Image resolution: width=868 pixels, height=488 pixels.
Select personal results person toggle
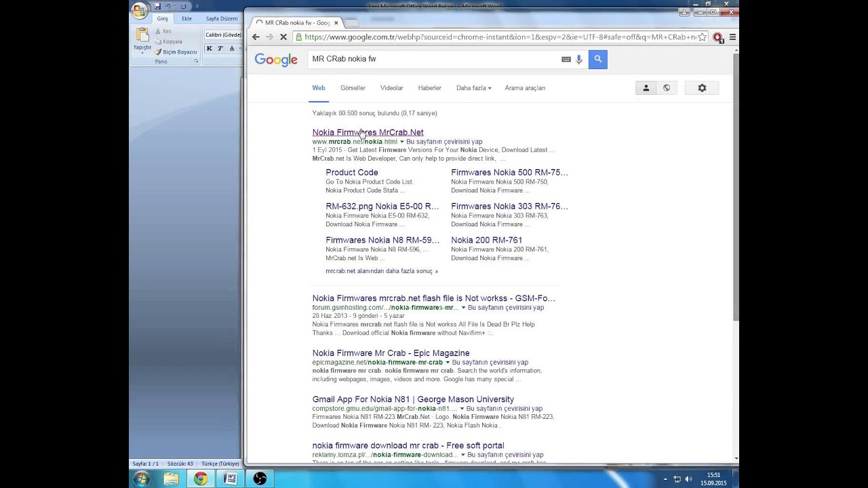click(646, 88)
